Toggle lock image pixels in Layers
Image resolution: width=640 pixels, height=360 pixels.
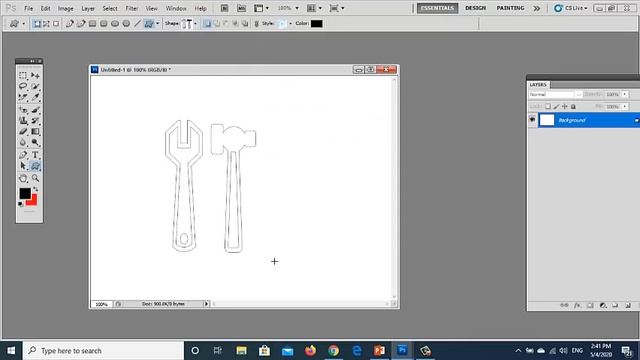tap(556, 106)
